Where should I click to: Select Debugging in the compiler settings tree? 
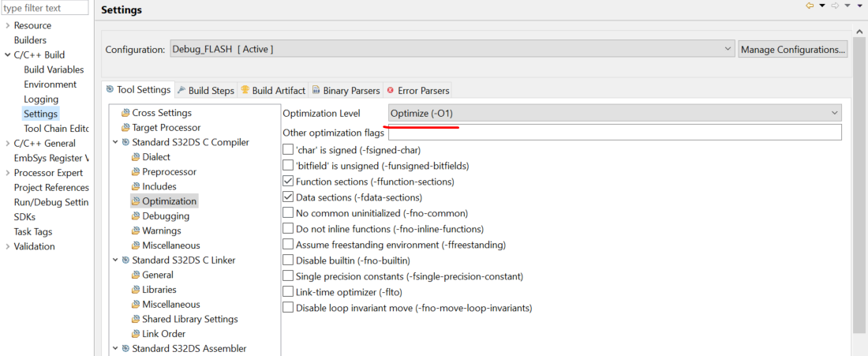[166, 216]
